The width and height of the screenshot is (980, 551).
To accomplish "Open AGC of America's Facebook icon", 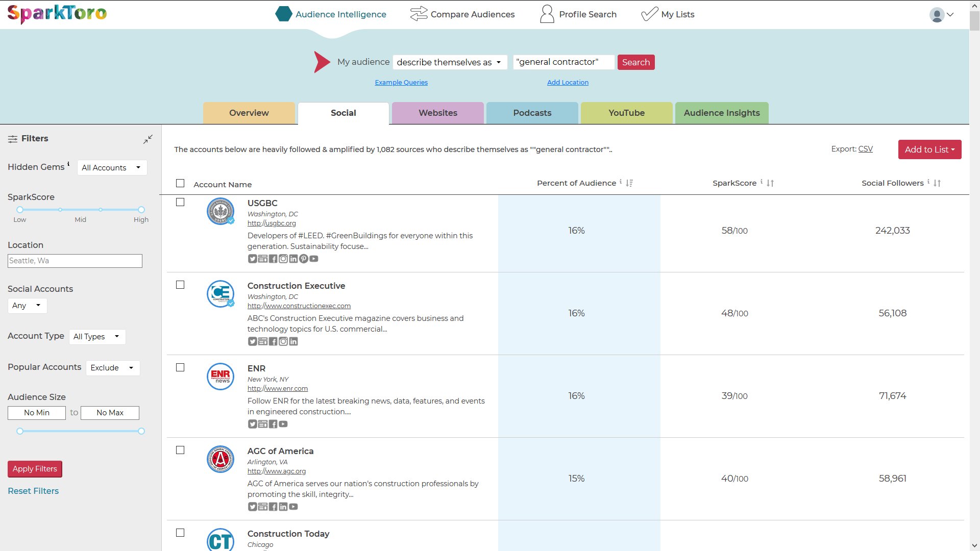I will tap(273, 507).
